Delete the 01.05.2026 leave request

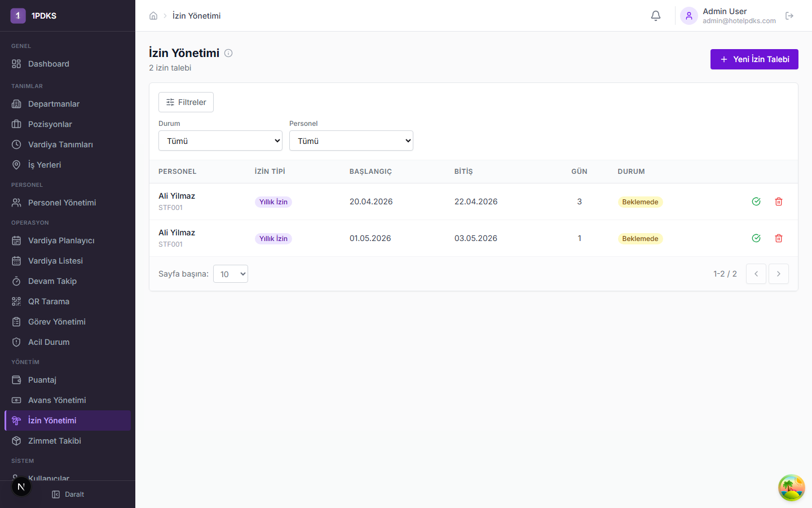[x=779, y=238]
